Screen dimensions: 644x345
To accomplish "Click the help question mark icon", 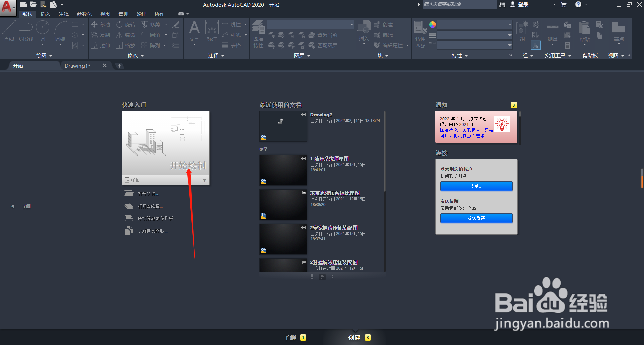I will pos(578,4).
